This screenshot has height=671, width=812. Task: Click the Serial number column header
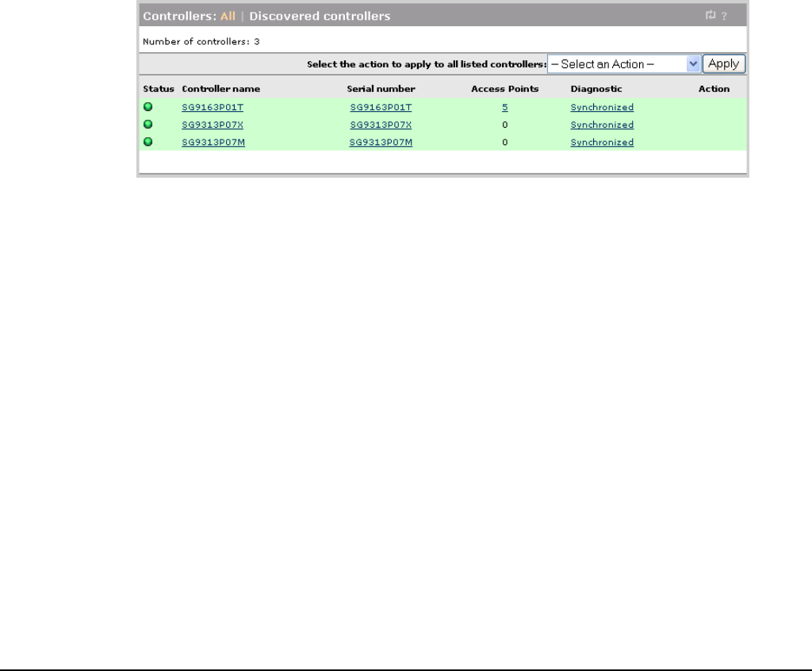[x=381, y=89]
